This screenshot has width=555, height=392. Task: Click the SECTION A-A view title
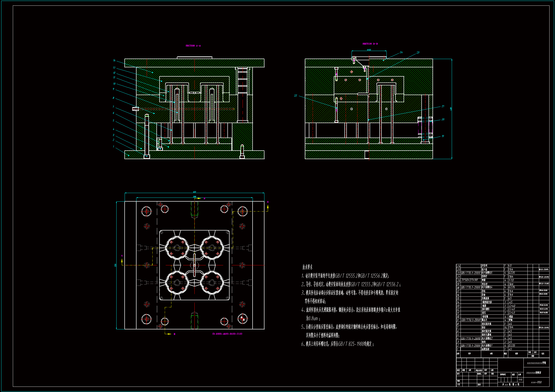(x=193, y=46)
